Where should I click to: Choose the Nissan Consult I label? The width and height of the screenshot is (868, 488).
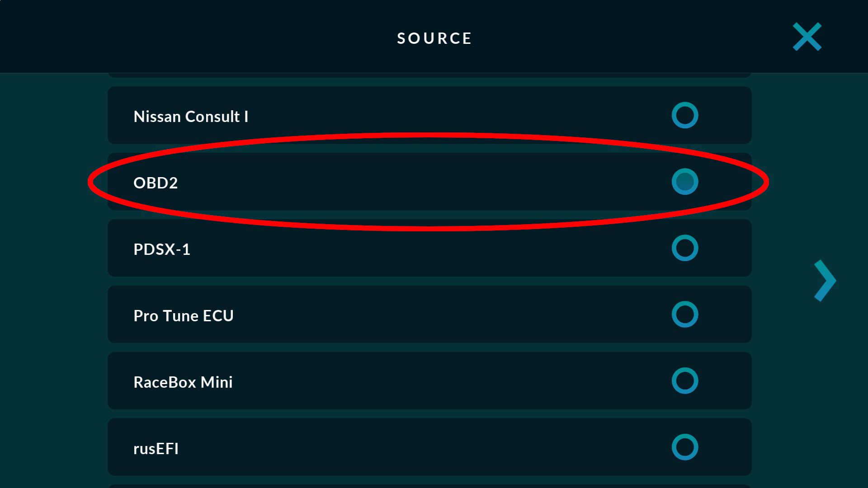pos(191,117)
